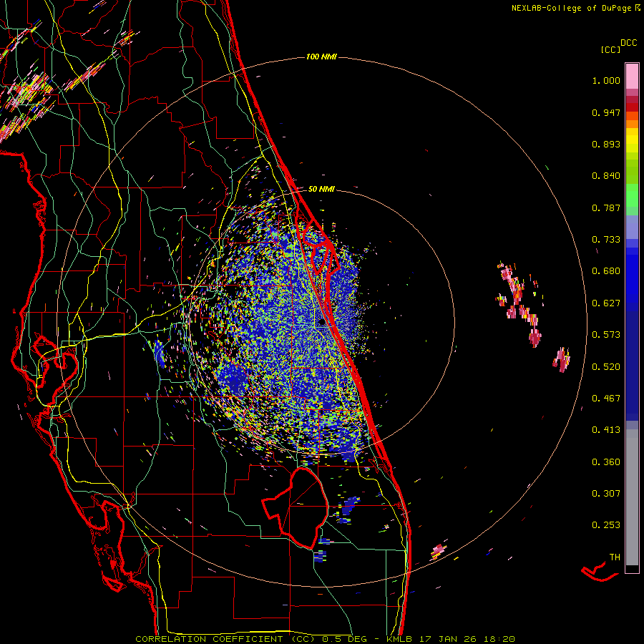Click the 0.467 scale value
The width and height of the screenshot is (644, 644).
pyautogui.click(x=606, y=399)
